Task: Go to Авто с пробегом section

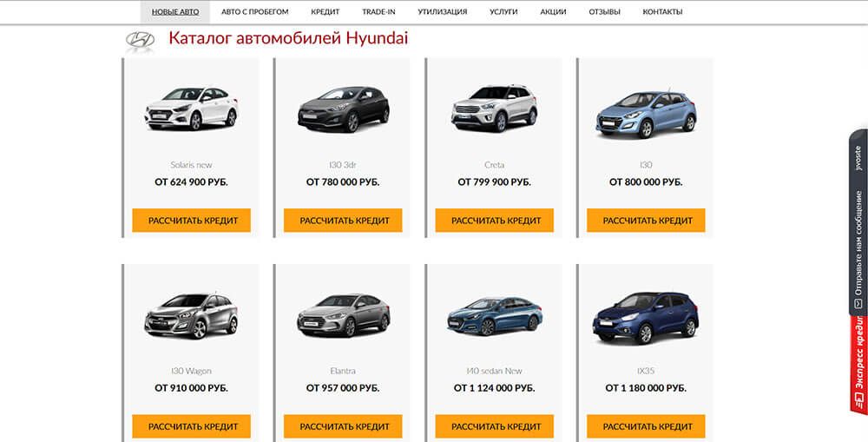Action: pyautogui.click(x=254, y=12)
